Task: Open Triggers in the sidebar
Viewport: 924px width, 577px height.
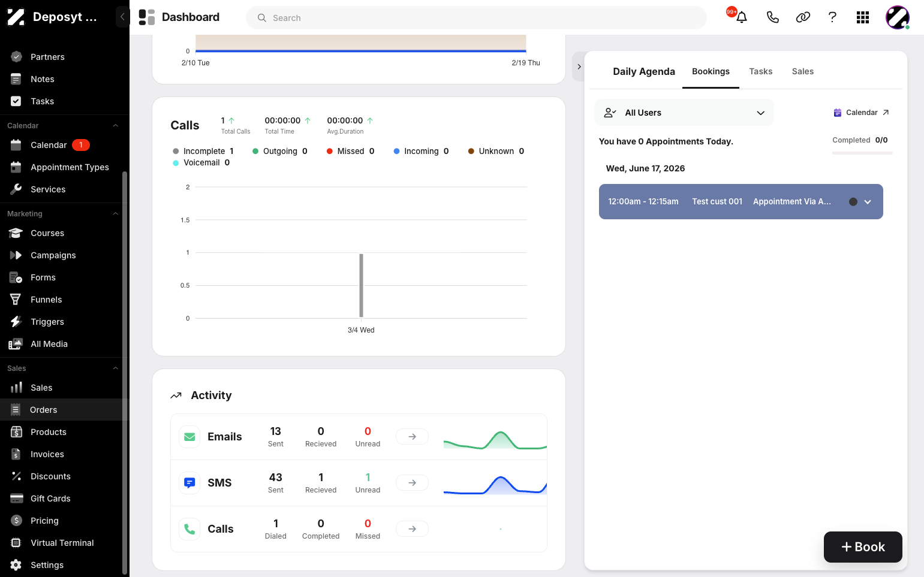Action: pos(65,322)
